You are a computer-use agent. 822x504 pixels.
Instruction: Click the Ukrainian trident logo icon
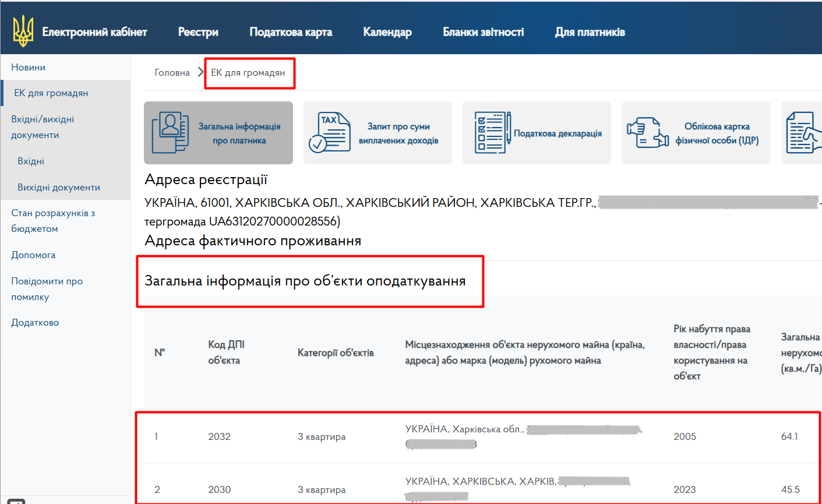[x=23, y=31]
